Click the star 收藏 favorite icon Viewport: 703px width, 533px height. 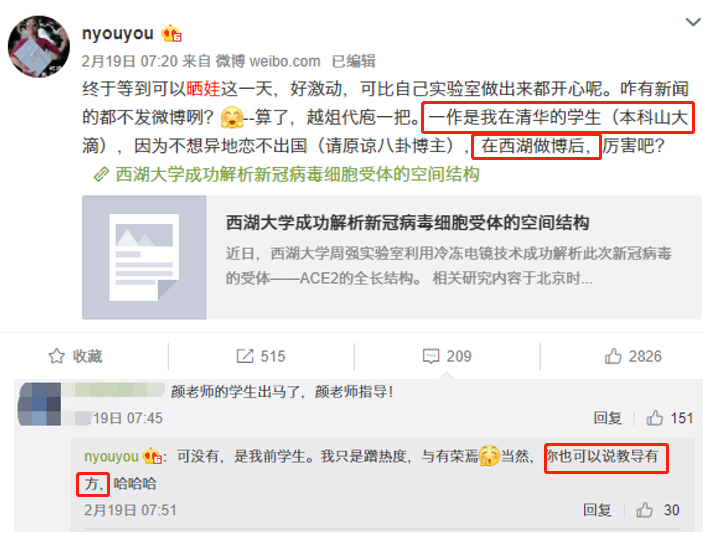click(x=56, y=356)
